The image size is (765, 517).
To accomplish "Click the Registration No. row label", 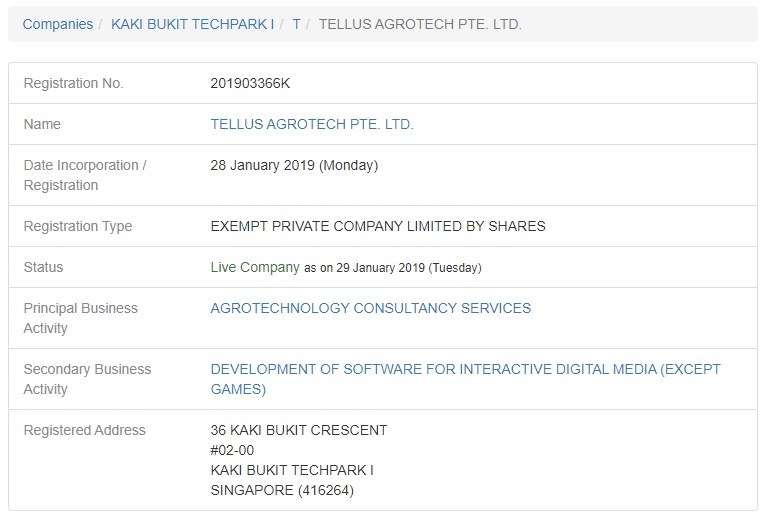I will coord(73,84).
